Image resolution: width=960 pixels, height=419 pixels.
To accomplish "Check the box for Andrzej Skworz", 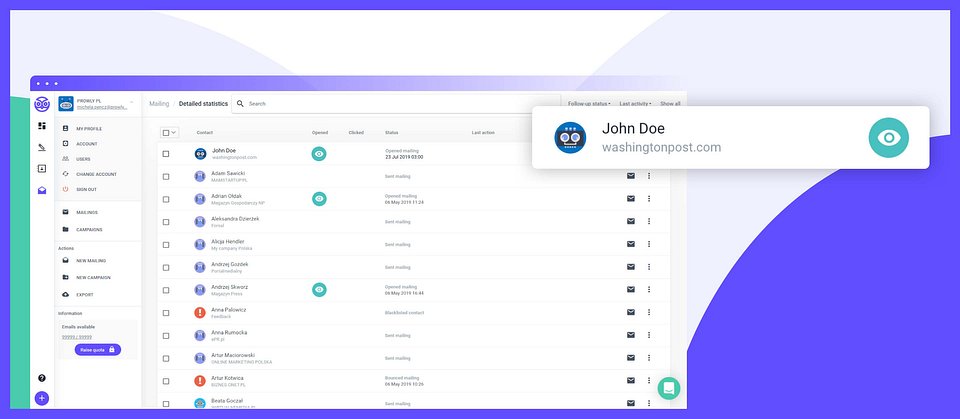I will (x=166, y=290).
